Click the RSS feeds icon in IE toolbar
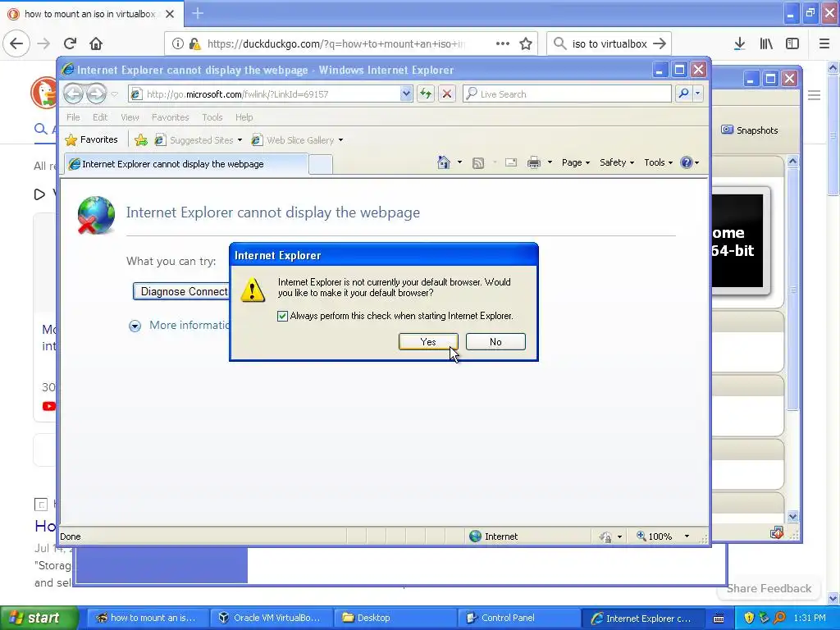The height and width of the screenshot is (630, 840). 478,163
